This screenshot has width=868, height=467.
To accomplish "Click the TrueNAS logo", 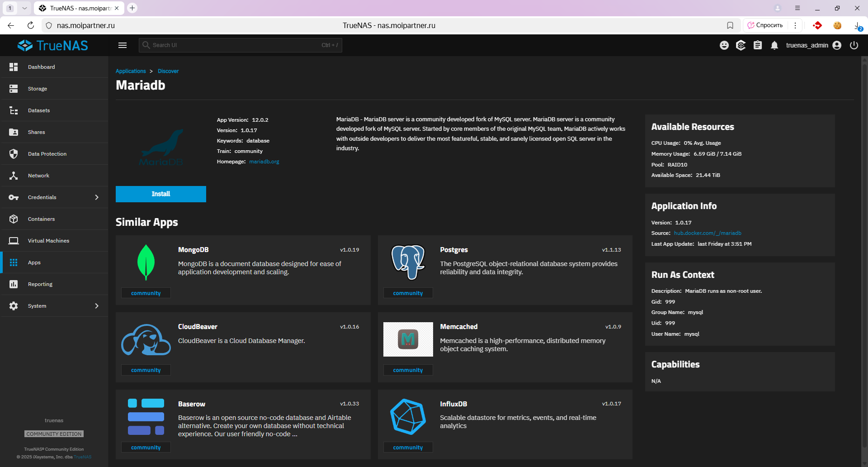I will [53, 45].
